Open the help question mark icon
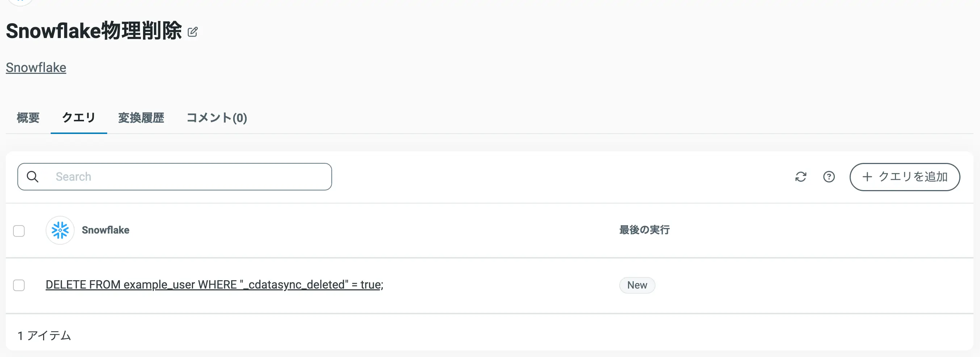 point(829,177)
